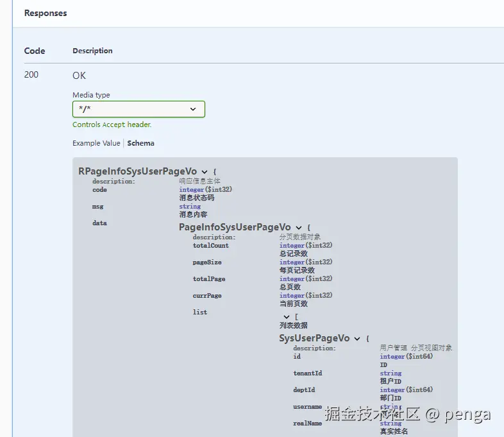Click the 'username' property name
Viewport: 504px width, 437px height.
coord(308,406)
